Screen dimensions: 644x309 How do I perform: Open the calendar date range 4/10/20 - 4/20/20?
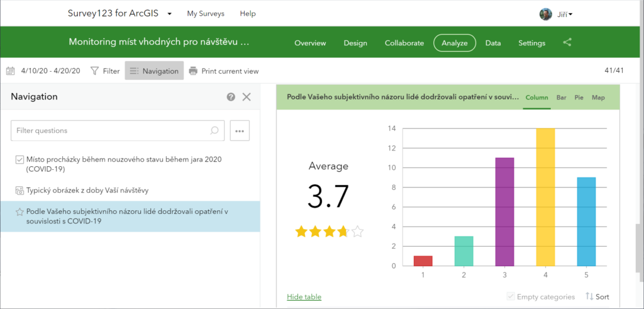coord(43,71)
